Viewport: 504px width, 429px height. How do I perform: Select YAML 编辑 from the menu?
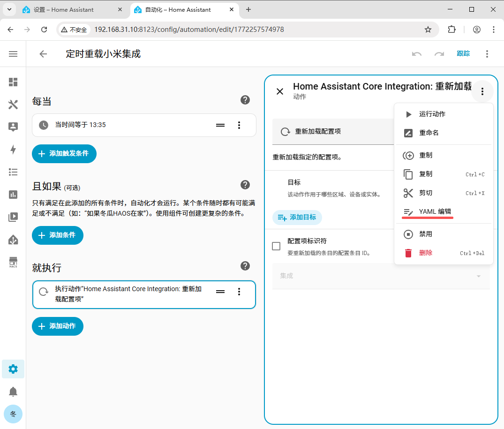coord(444,211)
